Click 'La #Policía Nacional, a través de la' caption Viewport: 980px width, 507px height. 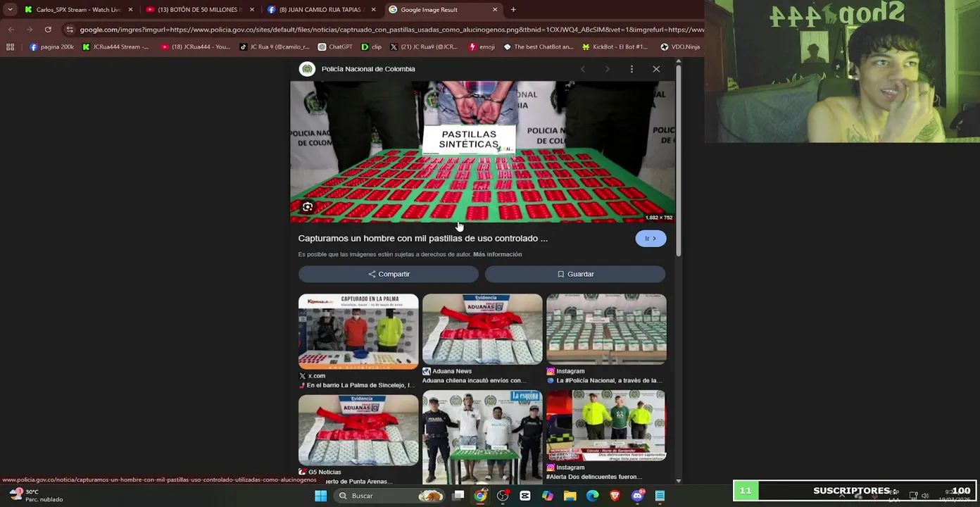coord(608,381)
